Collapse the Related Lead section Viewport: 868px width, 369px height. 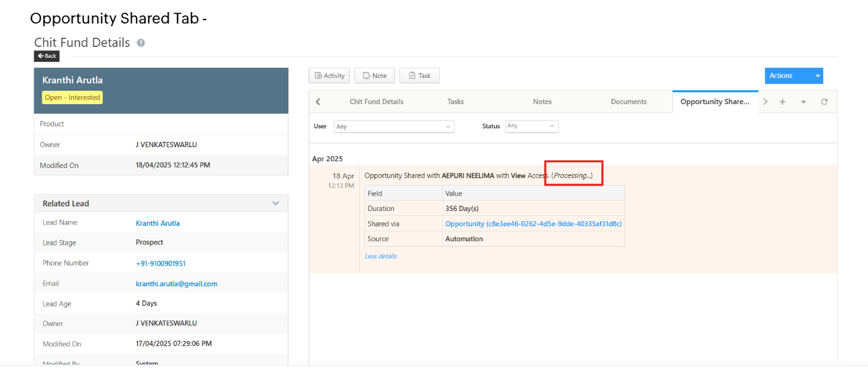pos(275,204)
